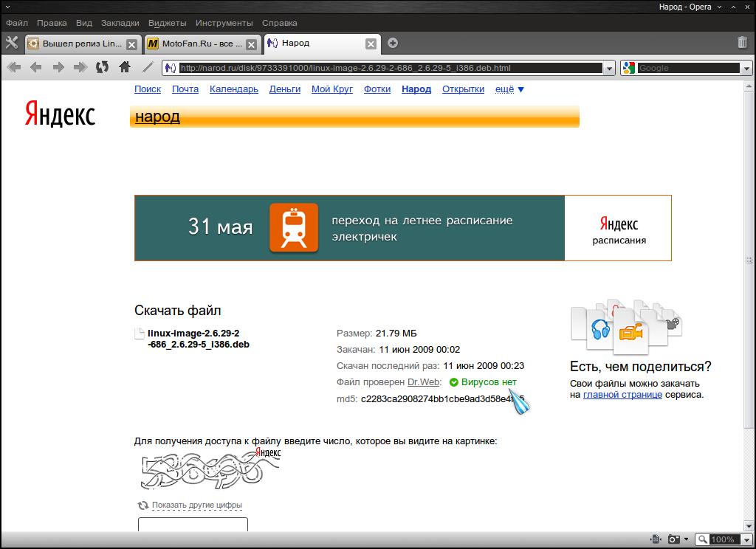Click the Wand password tool icon
Viewport: 756px width, 549px height.
click(148, 67)
